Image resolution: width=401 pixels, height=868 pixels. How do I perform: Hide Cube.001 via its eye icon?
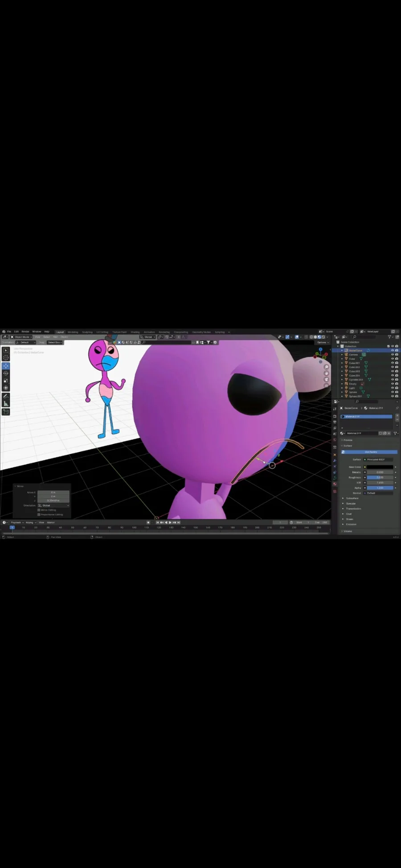click(393, 363)
